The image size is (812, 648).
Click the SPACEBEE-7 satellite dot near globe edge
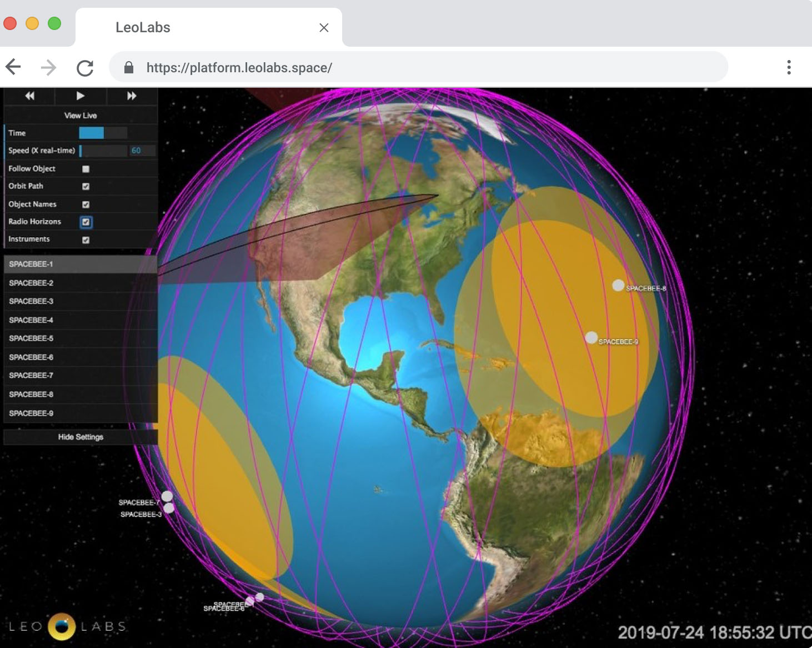[x=167, y=496]
